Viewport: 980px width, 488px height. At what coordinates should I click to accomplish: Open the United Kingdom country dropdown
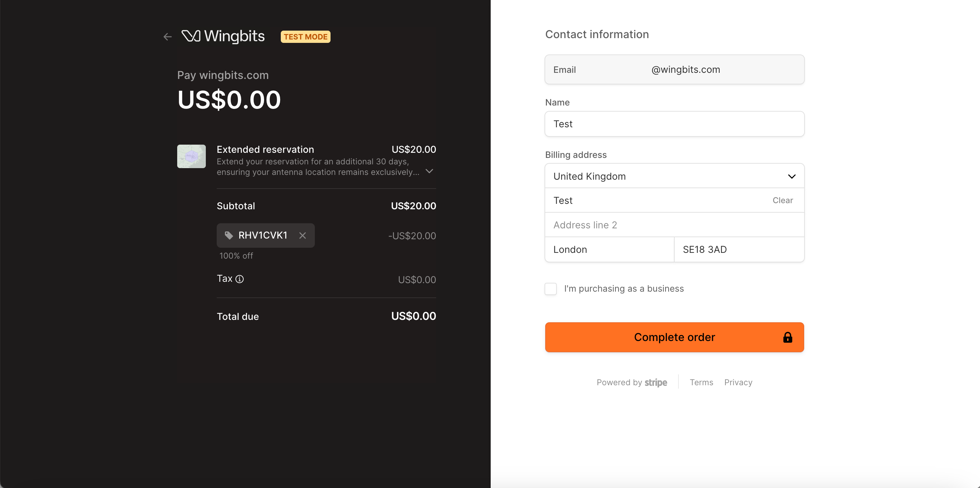674,176
